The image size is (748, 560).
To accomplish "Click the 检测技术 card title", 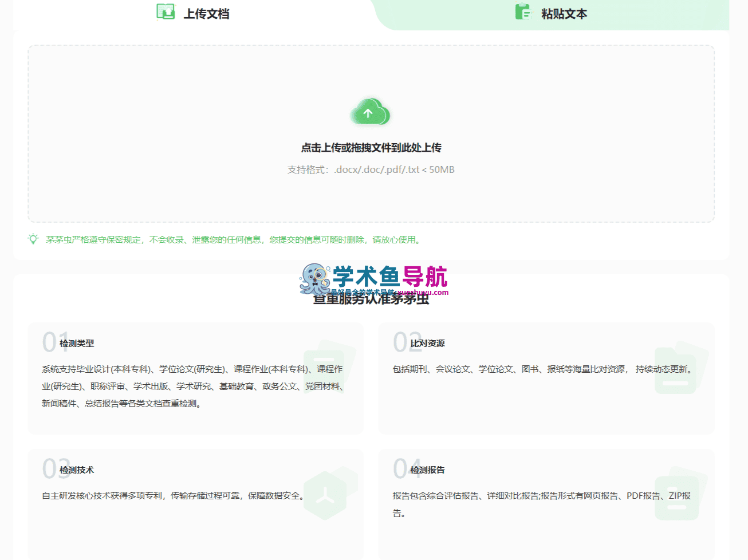I will 77,470.
